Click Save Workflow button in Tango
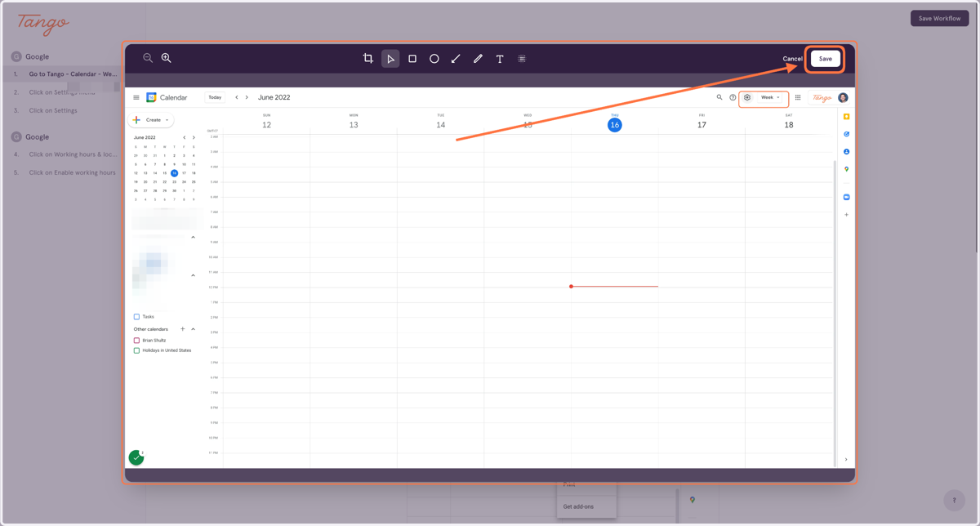This screenshot has height=526, width=980. (939, 18)
